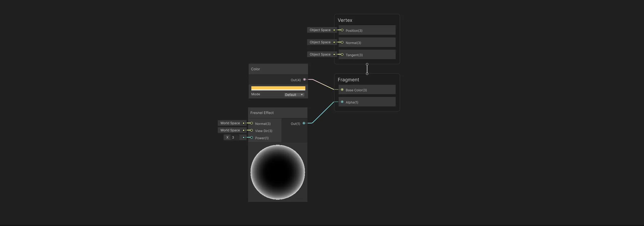The image size is (644, 226).
Task: Open the Color node Mode dropdown
Action: [294, 95]
